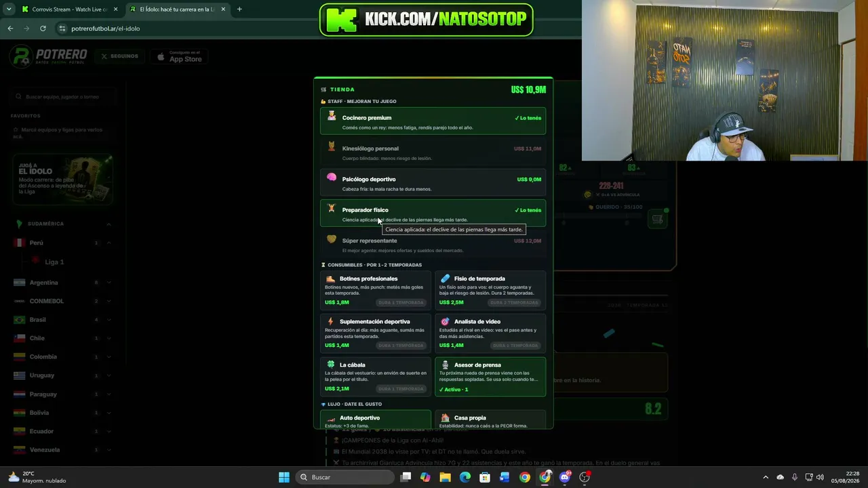Expand the CONMEBOL competitions chevron
The width and height of the screenshot is (868, 488).
(x=108, y=301)
